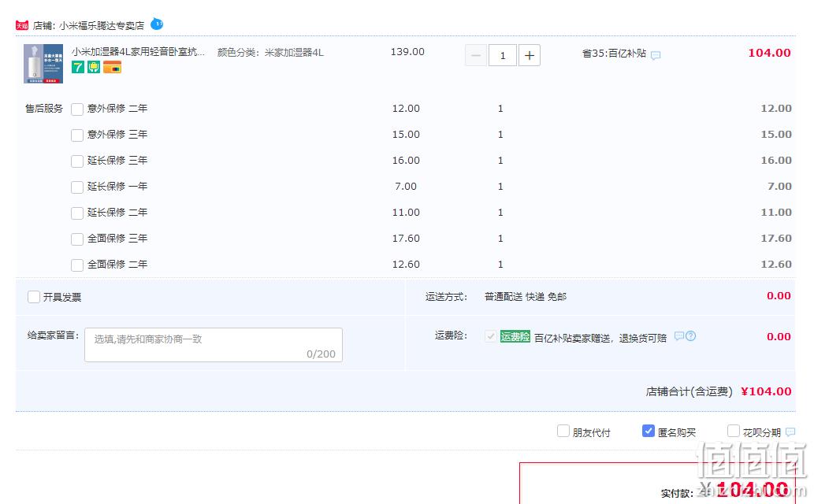This screenshot has width=814, height=504.
Task: Check 延长保修 二年 service option
Action: (77, 213)
